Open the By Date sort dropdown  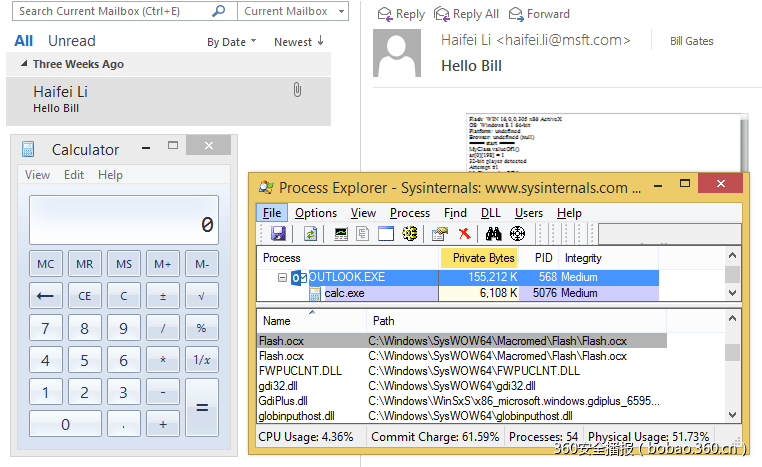point(232,42)
